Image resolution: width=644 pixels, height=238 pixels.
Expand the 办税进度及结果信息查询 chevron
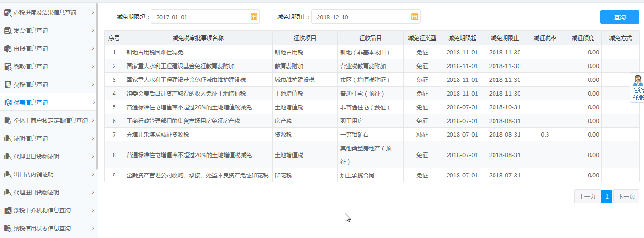pos(93,13)
